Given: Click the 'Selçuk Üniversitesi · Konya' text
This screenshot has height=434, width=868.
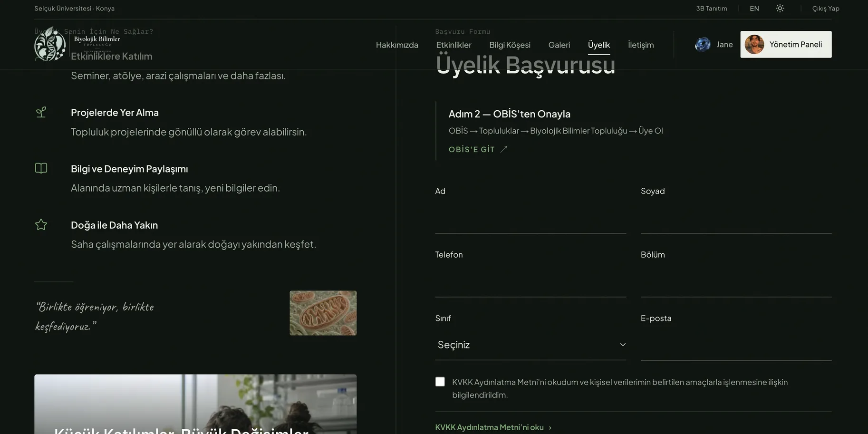Looking at the screenshot, I should coord(74,9).
